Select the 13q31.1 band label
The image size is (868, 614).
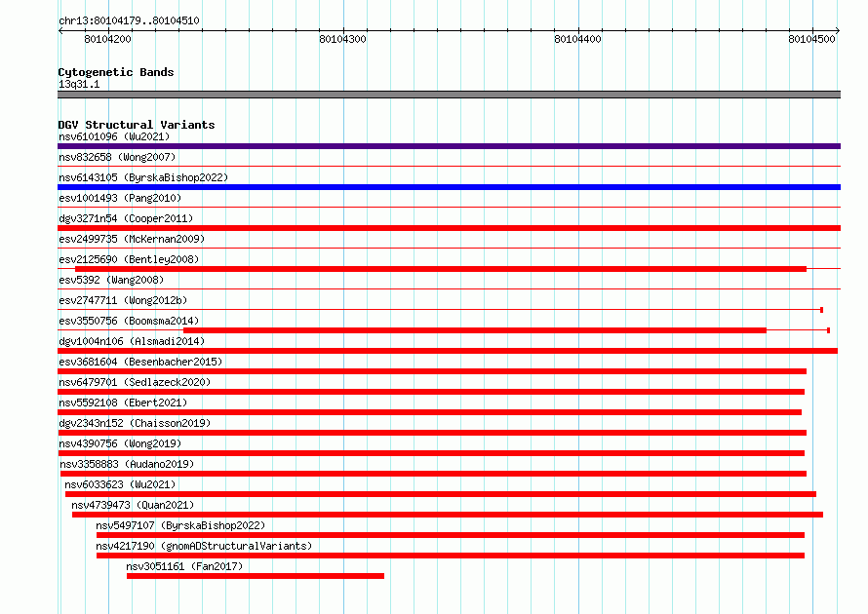[79, 84]
